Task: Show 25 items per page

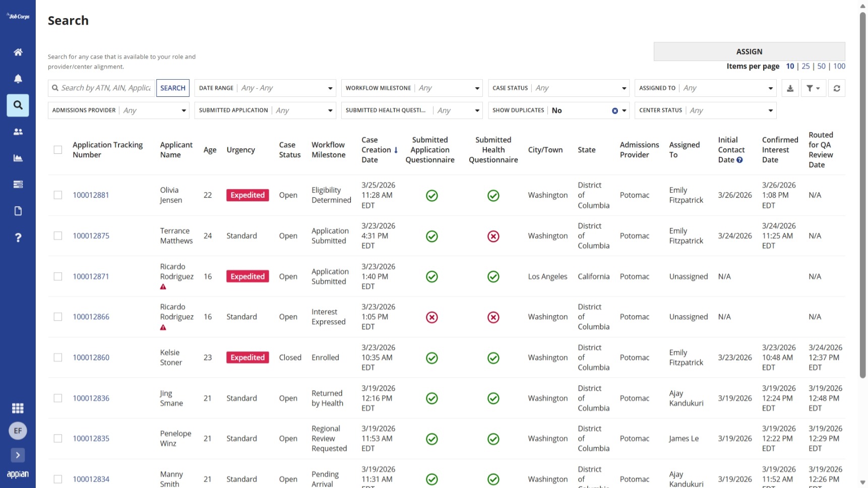Action: point(805,66)
